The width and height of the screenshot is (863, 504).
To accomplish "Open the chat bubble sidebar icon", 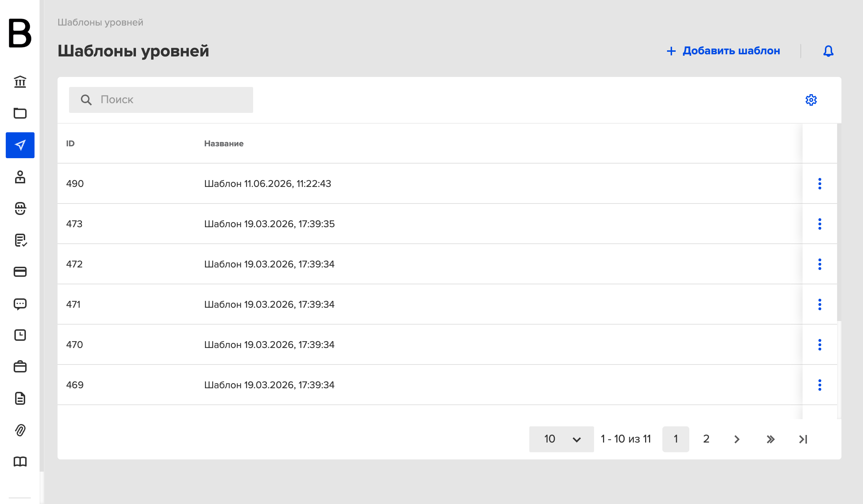I will point(20,304).
